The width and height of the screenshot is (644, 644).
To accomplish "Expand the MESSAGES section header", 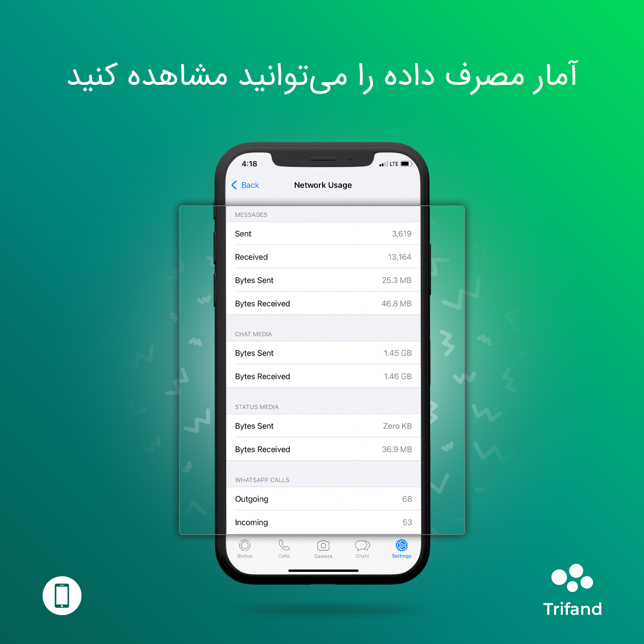I will [x=254, y=214].
